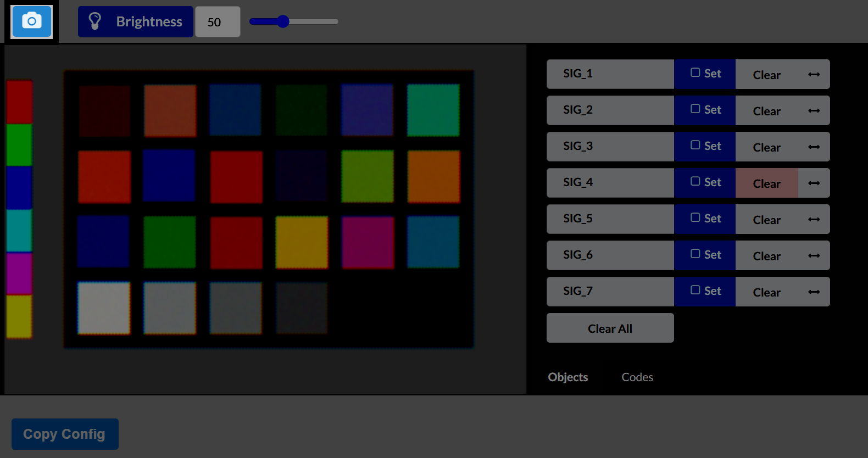
Task: Click the brightness value field showing 50
Action: pyautogui.click(x=217, y=22)
